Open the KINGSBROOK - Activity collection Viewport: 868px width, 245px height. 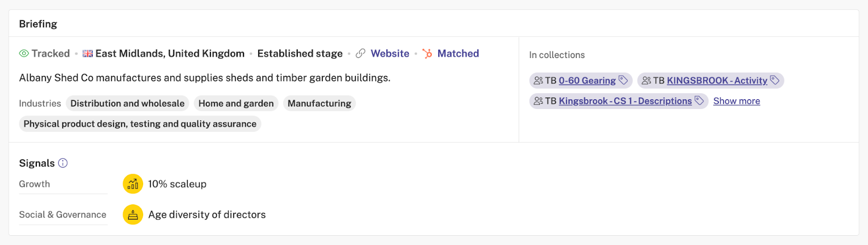point(717,81)
